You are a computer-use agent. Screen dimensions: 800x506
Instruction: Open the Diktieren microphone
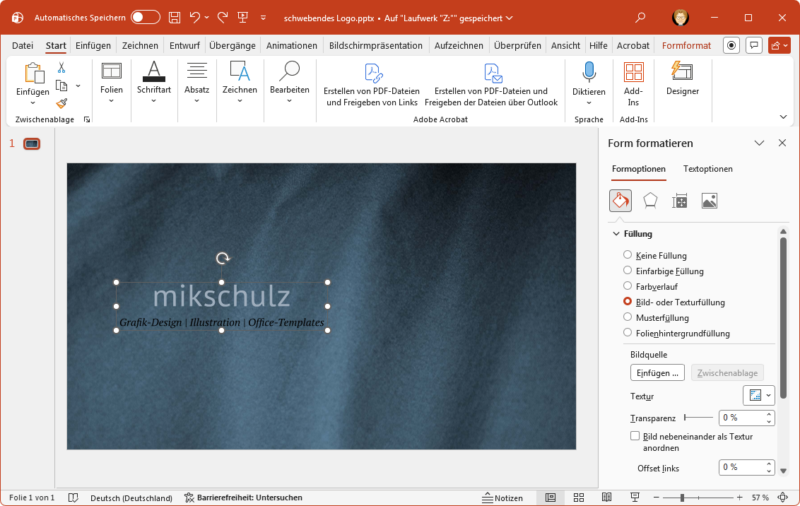(x=589, y=72)
